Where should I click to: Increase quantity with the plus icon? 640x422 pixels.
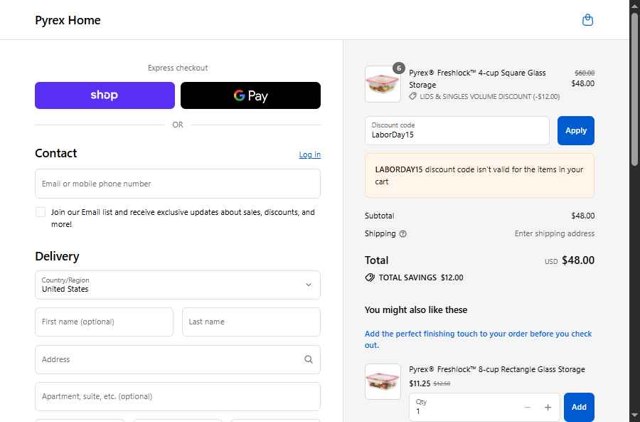pos(548,407)
